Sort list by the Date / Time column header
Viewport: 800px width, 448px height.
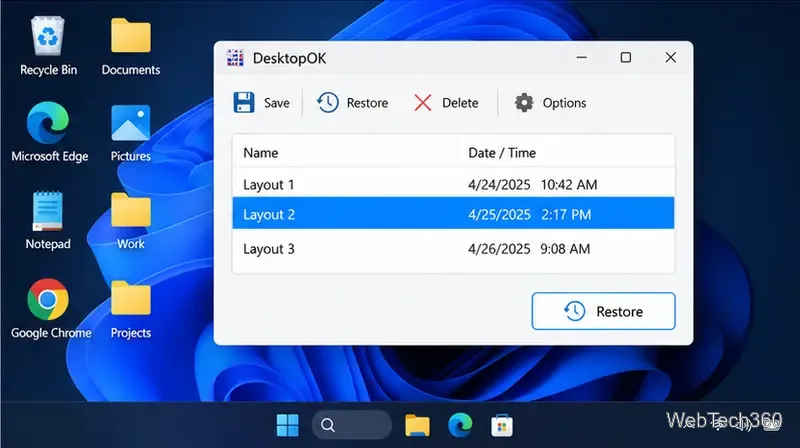pyautogui.click(x=566, y=152)
